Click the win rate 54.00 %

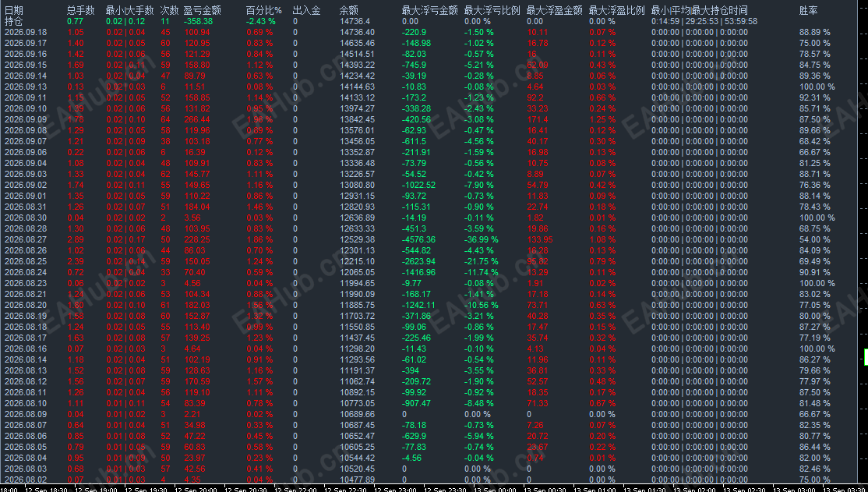coord(815,239)
